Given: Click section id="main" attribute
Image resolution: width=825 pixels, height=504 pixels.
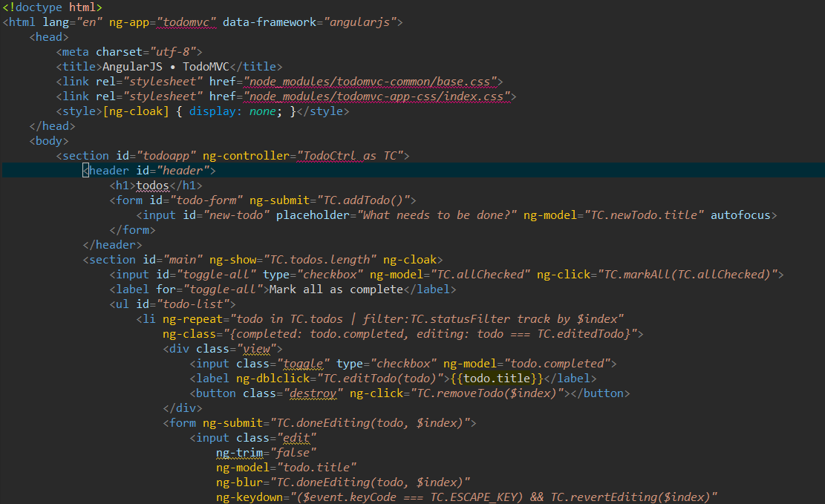Looking at the screenshot, I should [x=172, y=259].
